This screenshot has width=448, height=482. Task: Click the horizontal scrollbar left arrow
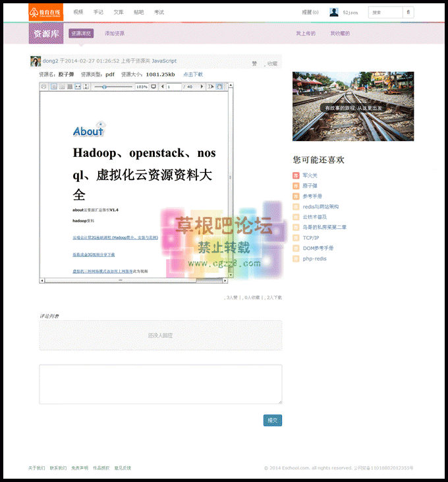pyautogui.click(x=42, y=280)
